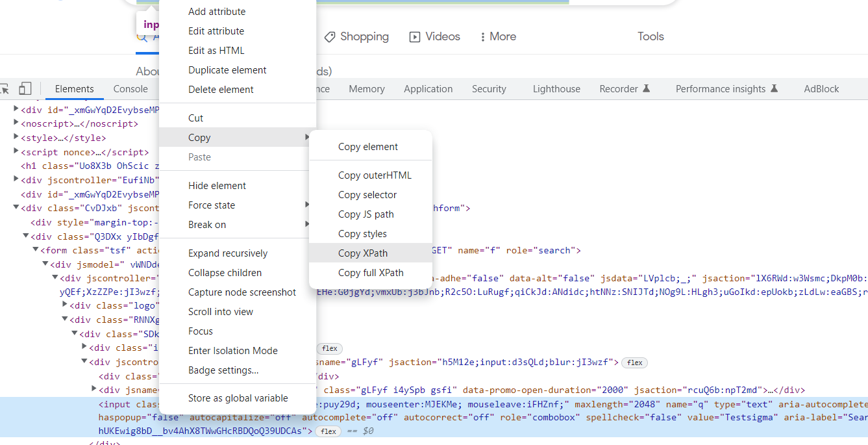Click the Recorder flask icon

[646, 89]
